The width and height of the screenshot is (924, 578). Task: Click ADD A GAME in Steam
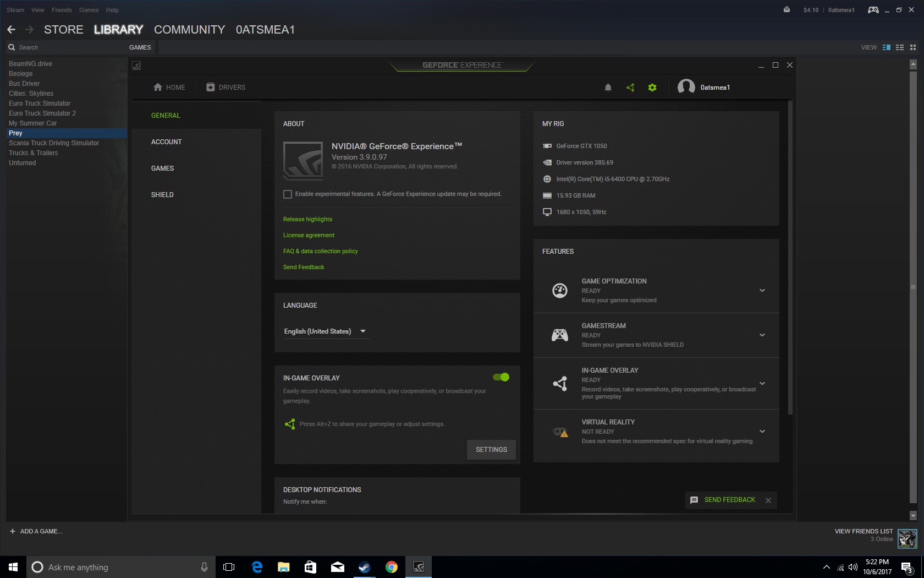click(36, 531)
